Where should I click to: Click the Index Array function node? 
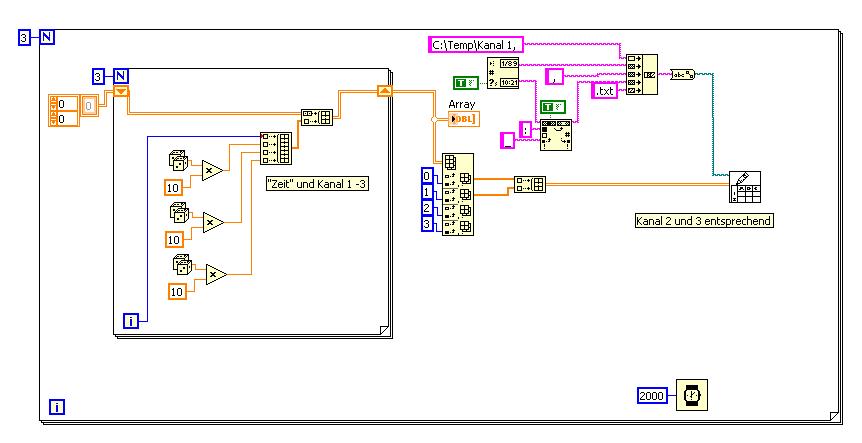pyautogui.click(x=458, y=195)
